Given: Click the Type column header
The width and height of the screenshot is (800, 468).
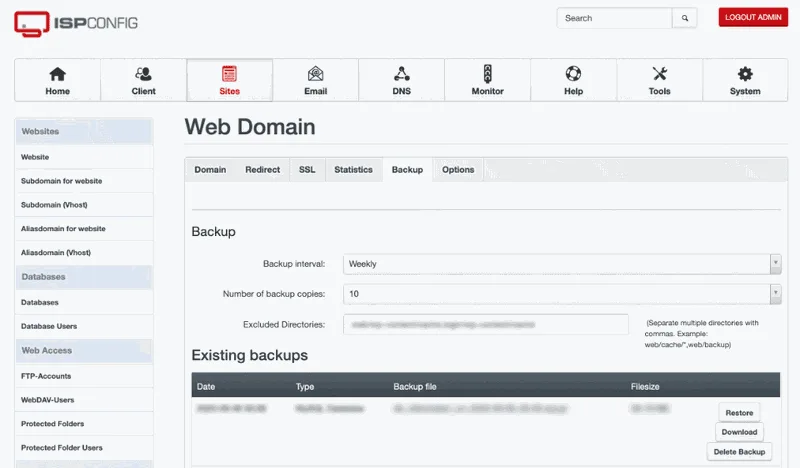Looking at the screenshot, I should [x=305, y=387].
